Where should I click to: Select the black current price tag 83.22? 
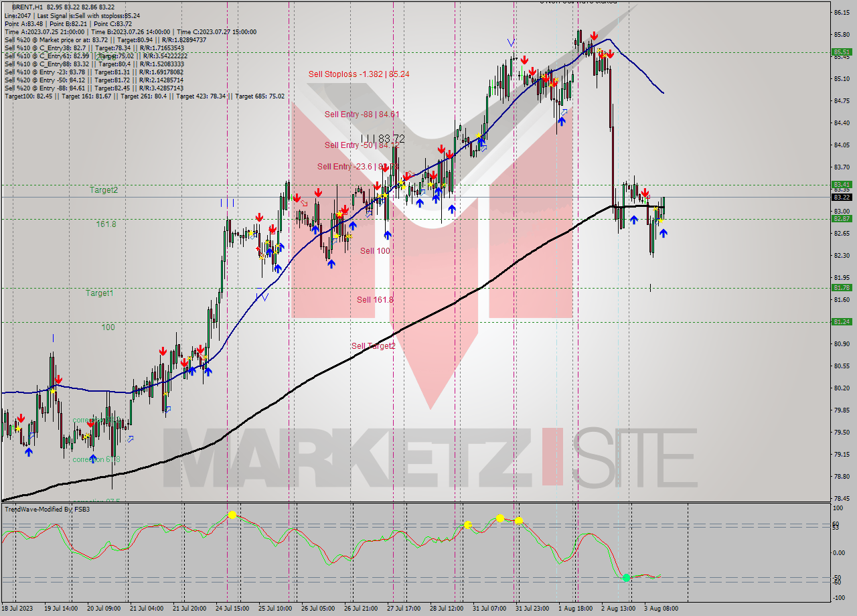(x=842, y=197)
